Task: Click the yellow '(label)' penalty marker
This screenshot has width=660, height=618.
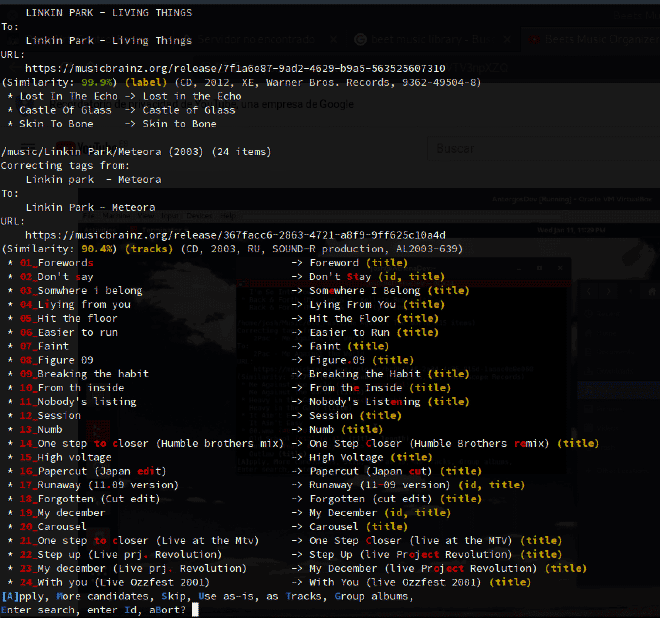Action: coord(146,83)
